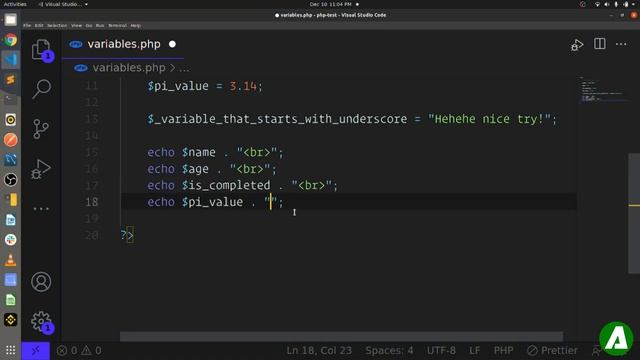Click the echo $age line

[212, 169]
